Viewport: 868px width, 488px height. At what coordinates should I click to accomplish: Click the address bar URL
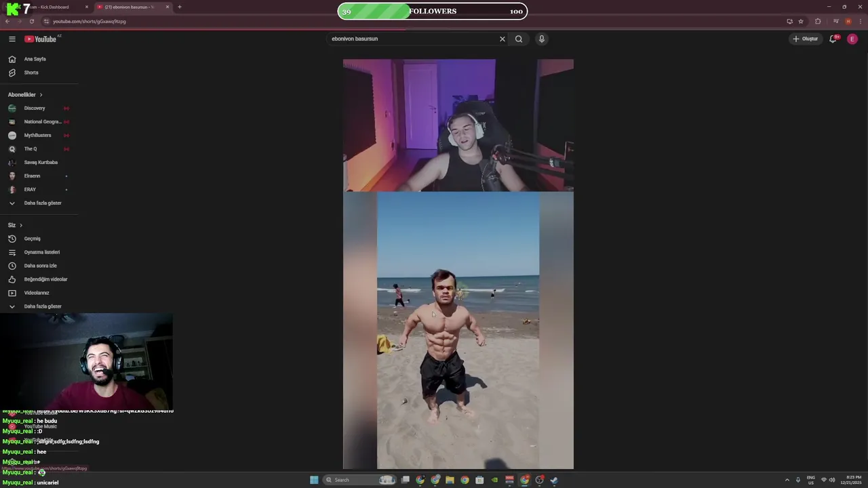[89, 21]
